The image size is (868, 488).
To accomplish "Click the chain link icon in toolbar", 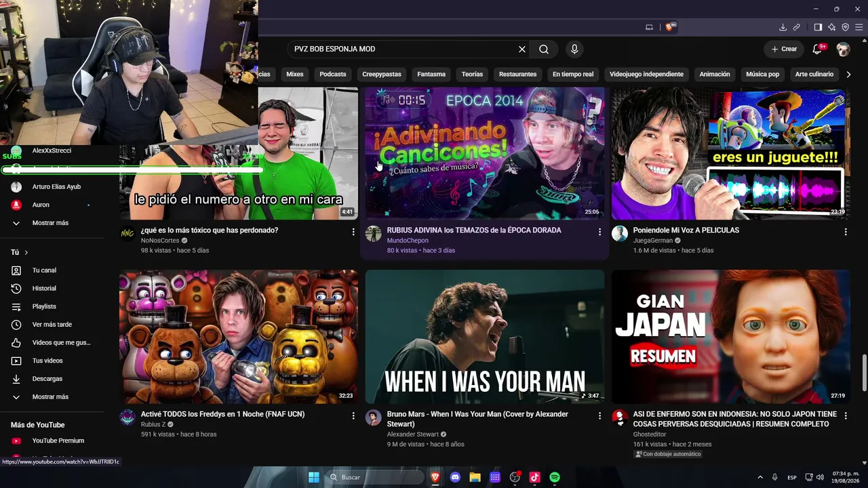I will click(x=797, y=27).
